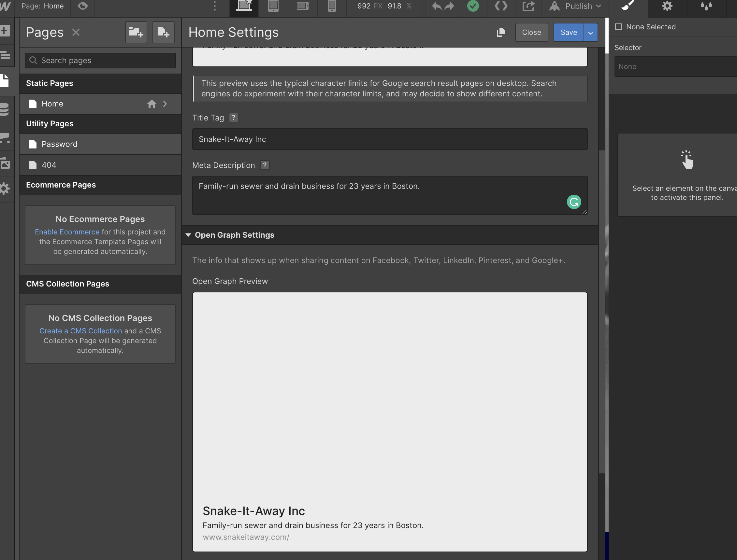Viewport: 737px width, 560px height.
Task: Click the Title Tag help question mark
Action: (x=233, y=118)
